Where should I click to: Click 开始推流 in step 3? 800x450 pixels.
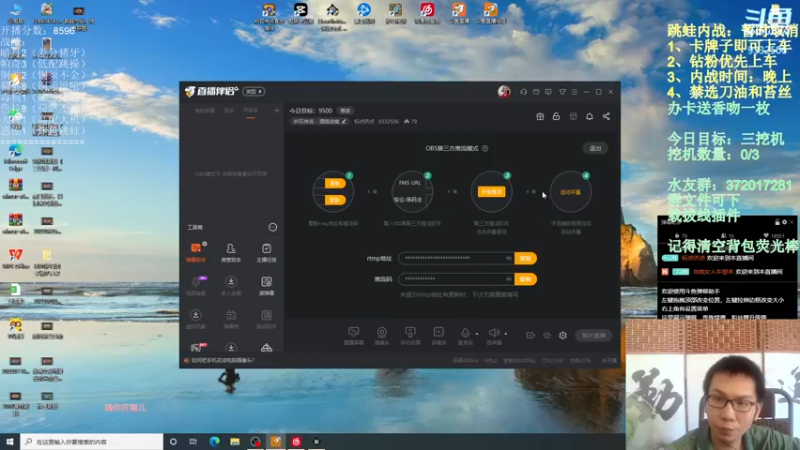pos(491,192)
